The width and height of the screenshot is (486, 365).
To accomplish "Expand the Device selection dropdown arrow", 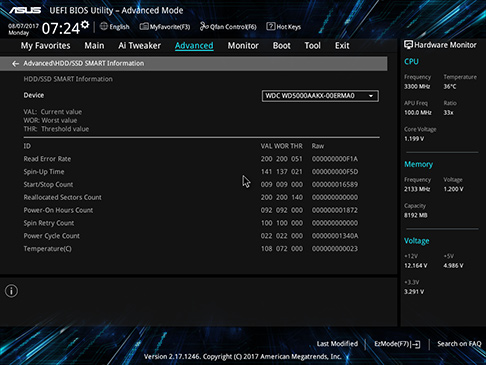I will pos(371,96).
